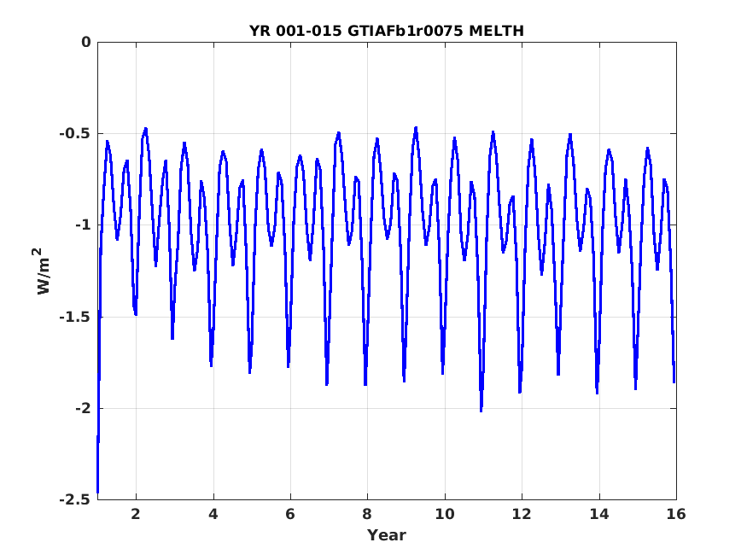The width and height of the screenshot is (747, 560).
Task: Click the 'W/m2' y-axis label
Action: 43,271
